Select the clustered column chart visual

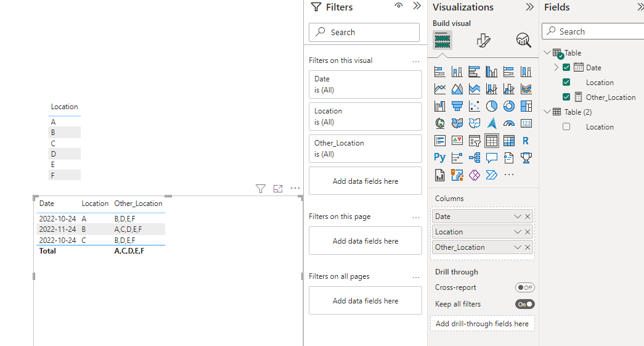(491, 72)
